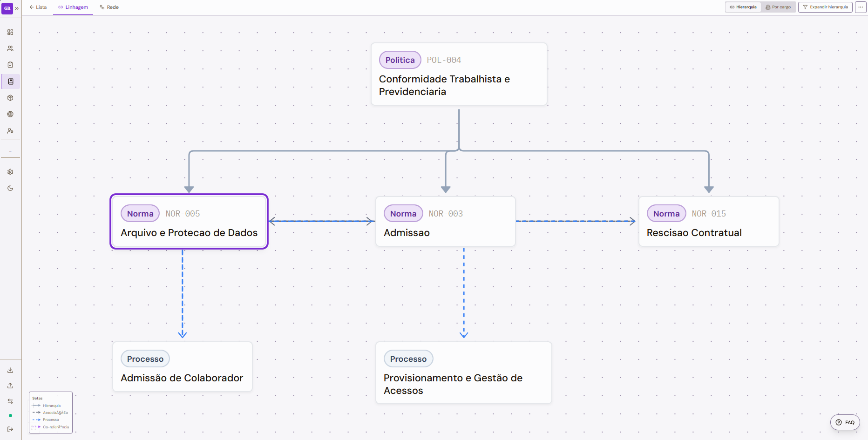Expand the sidebar with double chevron
This screenshot has width=868, height=440.
pos(17,8)
